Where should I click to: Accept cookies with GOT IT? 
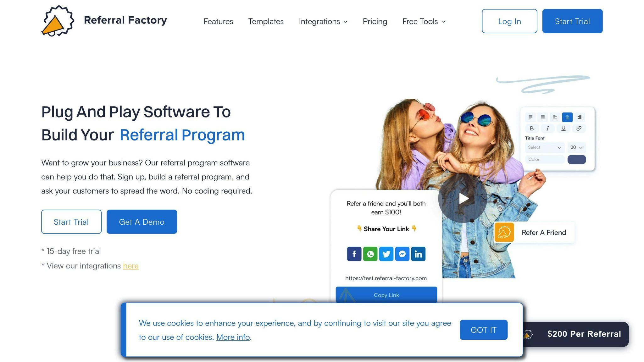click(484, 330)
